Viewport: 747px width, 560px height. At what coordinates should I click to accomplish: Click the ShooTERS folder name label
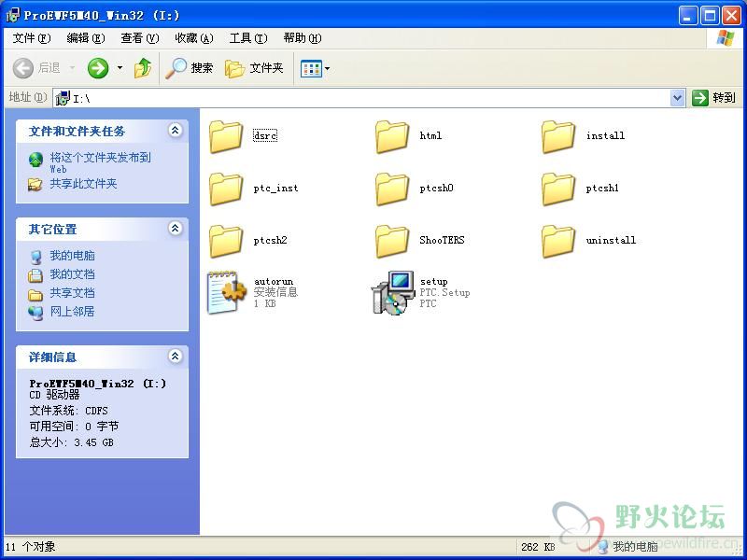pyautogui.click(x=442, y=240)
